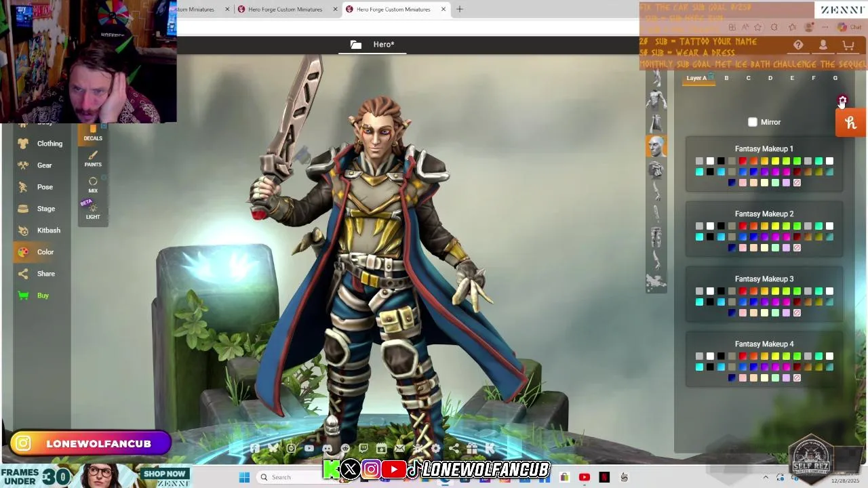Pick cyan swatch in Fantasy Makeup 3
Image resolution: width=868 pixels, height=488 pixels.
(699, 302)
